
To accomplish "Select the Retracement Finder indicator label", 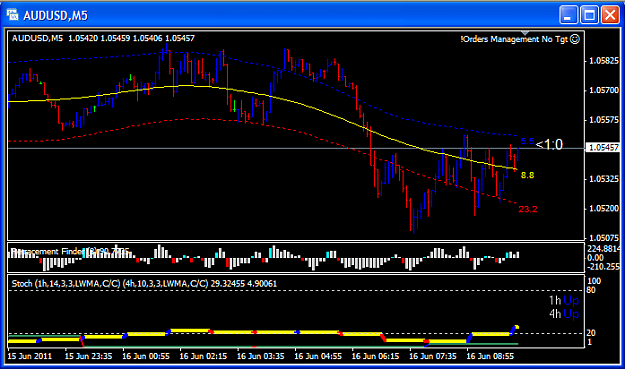I will [x=69, y=251].
